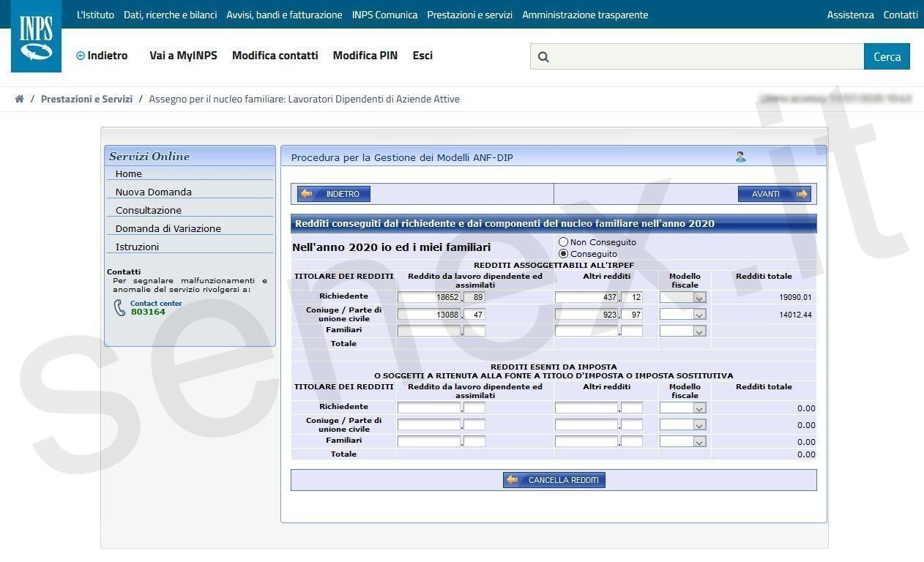
Task: Click Modifica contatti
Action: [275, 56]
